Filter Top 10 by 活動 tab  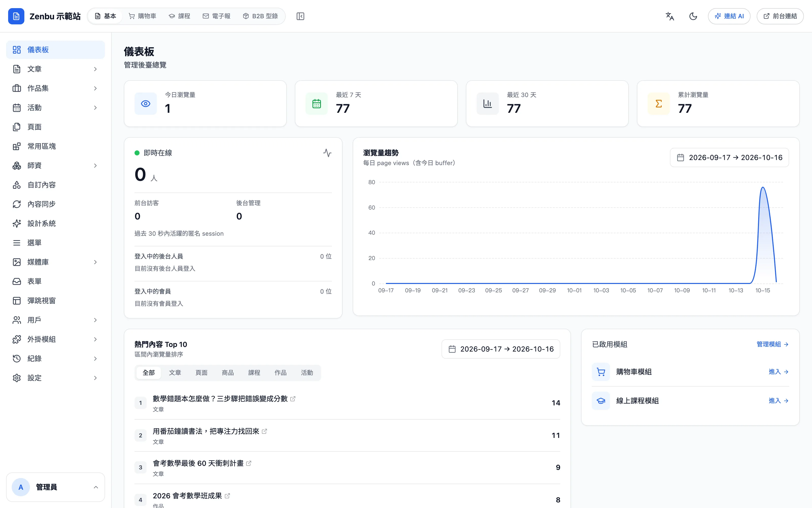[307, 373]
